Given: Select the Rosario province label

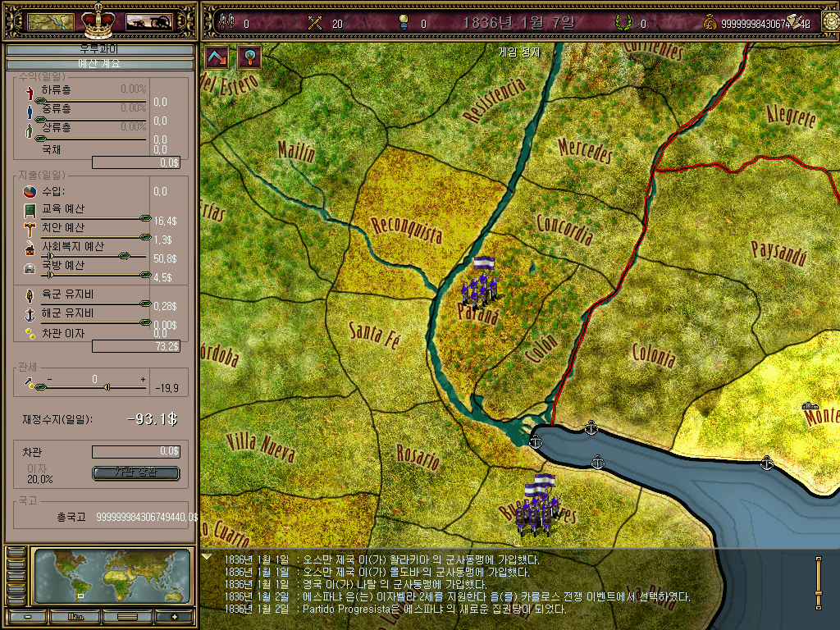Looking at the screenshot, I should click(418, 456).
